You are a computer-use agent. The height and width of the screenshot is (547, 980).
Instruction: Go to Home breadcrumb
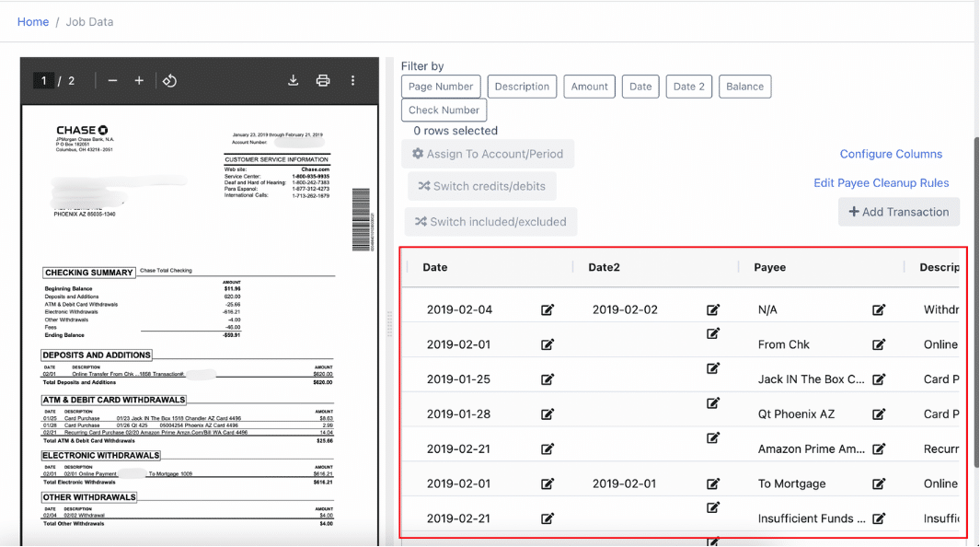(33, 22)
